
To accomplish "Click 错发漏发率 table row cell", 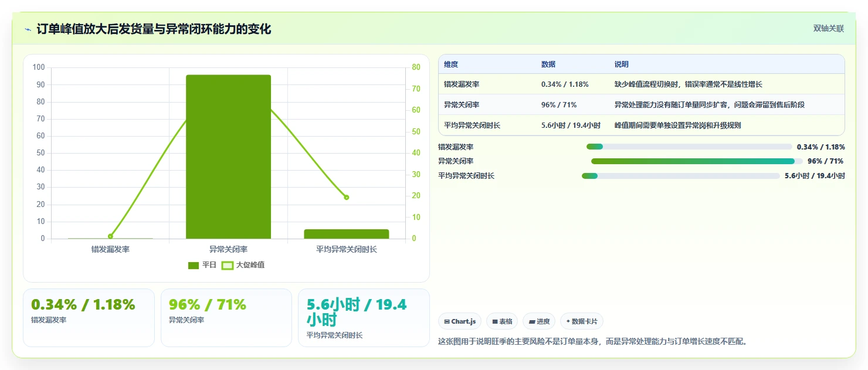I will point(462,84).
